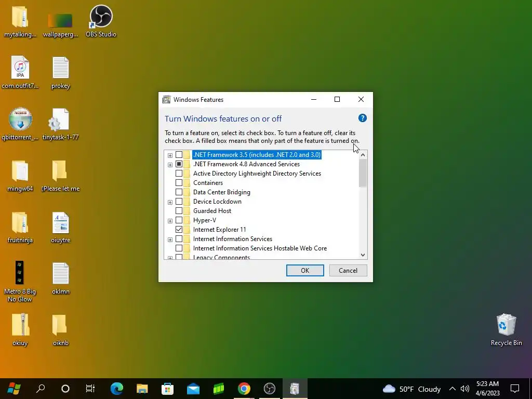The image size is (532, 399).
Task: Expand Internet Information Services tree node
Action: pyautogui.click(x=170, y=240)
